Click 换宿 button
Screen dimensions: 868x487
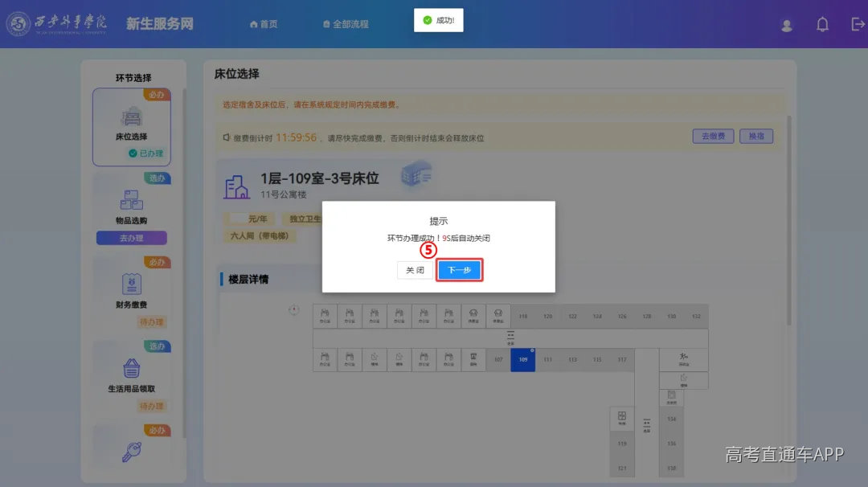(756, 136)
